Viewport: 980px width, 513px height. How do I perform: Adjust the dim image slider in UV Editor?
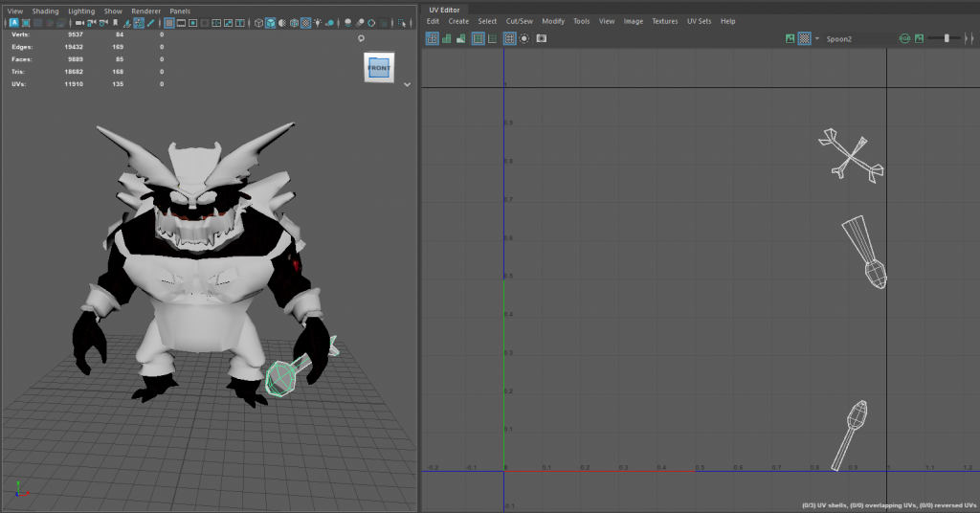[x=947, y=38]
